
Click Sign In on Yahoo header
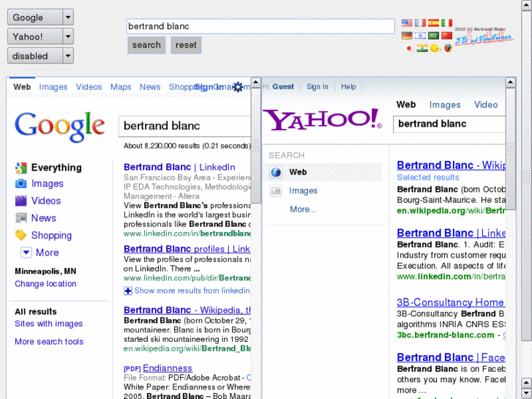[x=318, y=87]
